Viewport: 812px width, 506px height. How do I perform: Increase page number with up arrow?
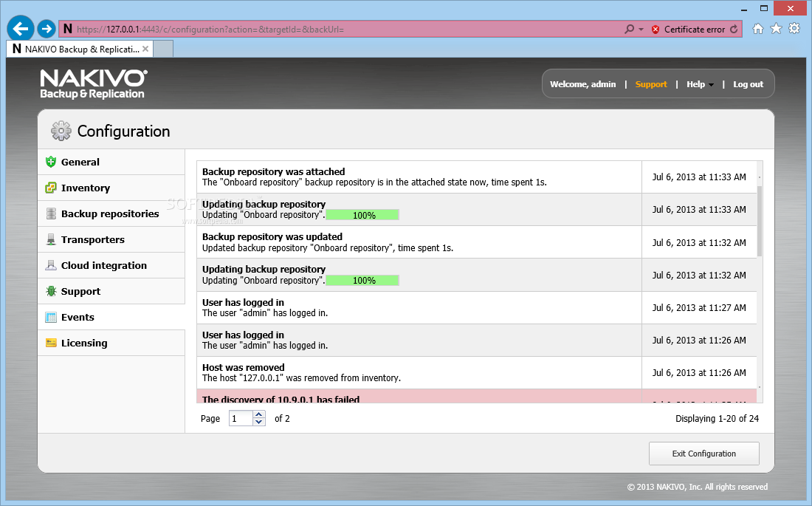259,414
